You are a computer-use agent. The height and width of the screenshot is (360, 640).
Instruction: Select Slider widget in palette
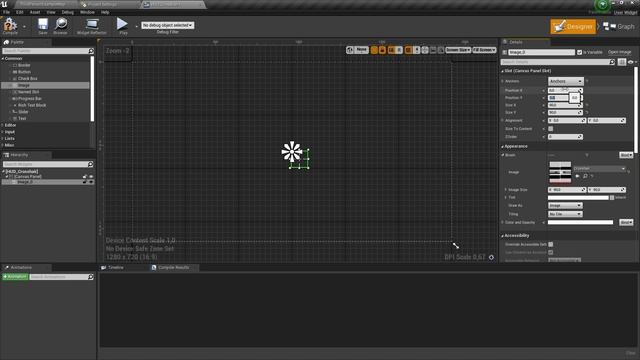click(23, 112)
